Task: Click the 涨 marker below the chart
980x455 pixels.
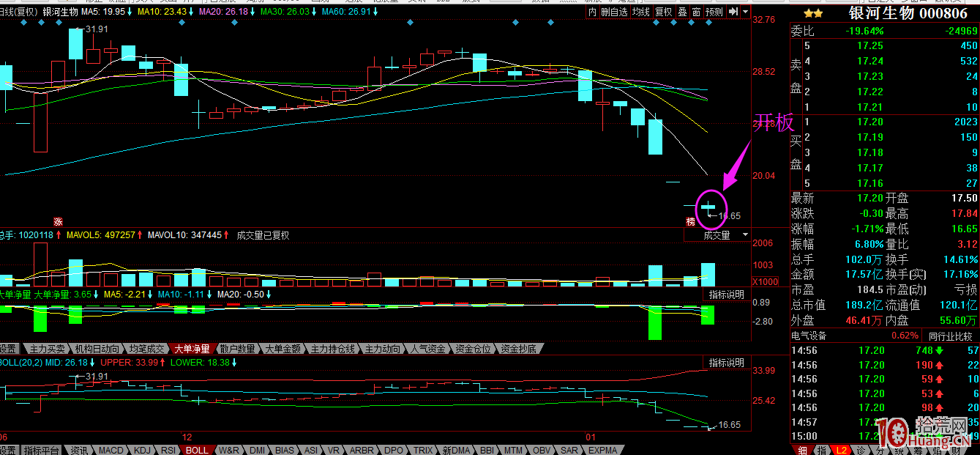Action: click(58, 221)
